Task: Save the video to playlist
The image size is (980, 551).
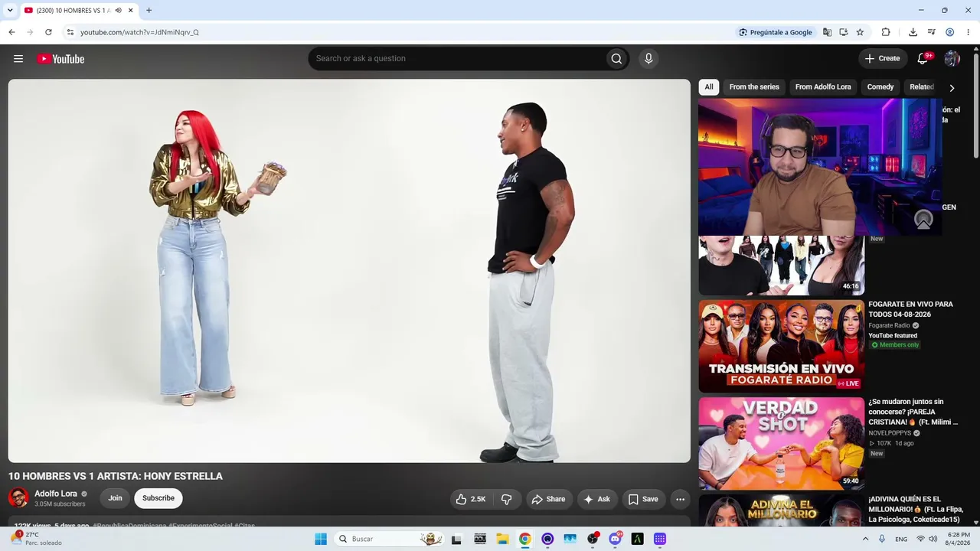Action: point(643,499)
